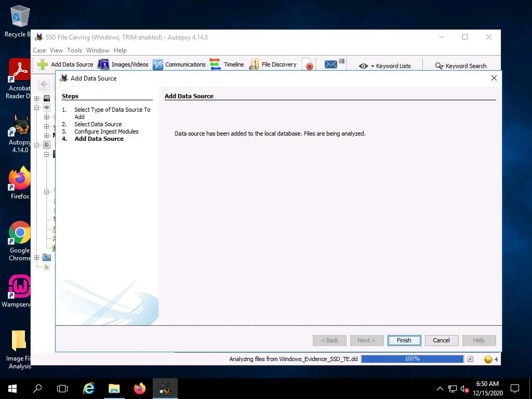Select the Results list icon in tree

47,145
